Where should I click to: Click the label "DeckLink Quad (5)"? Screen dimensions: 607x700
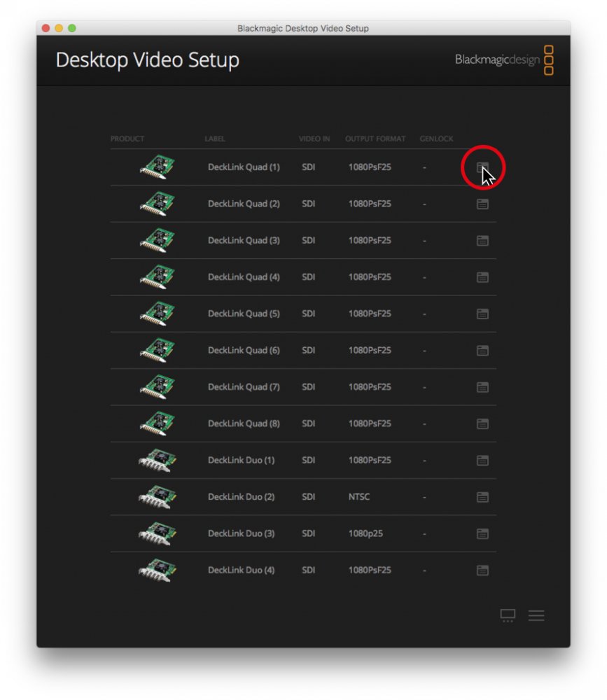click(x=244, y=314)
